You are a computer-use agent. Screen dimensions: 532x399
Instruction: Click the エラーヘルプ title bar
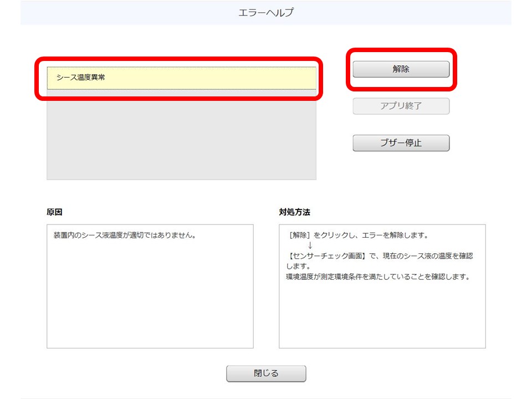[x=266, y=11]
